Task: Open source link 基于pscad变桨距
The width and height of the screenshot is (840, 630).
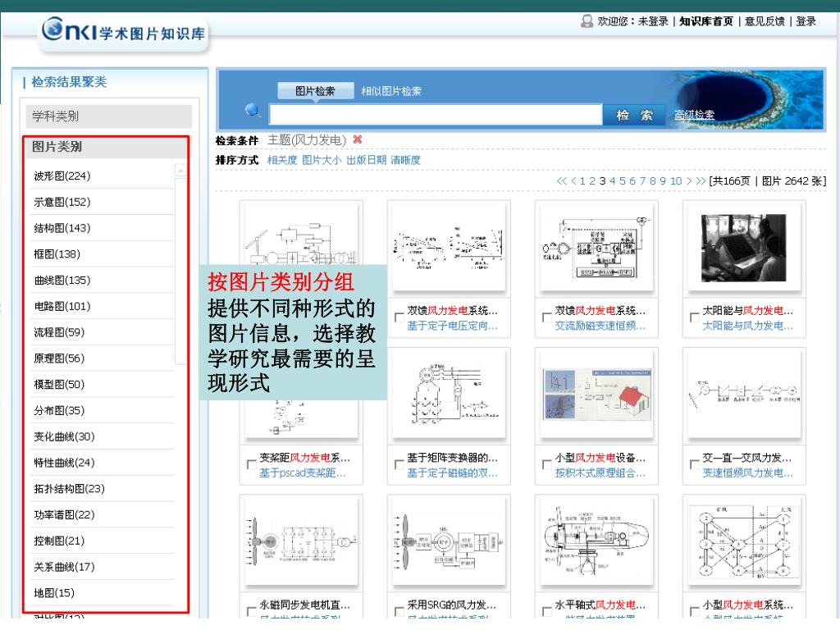Action: (302, 473)
